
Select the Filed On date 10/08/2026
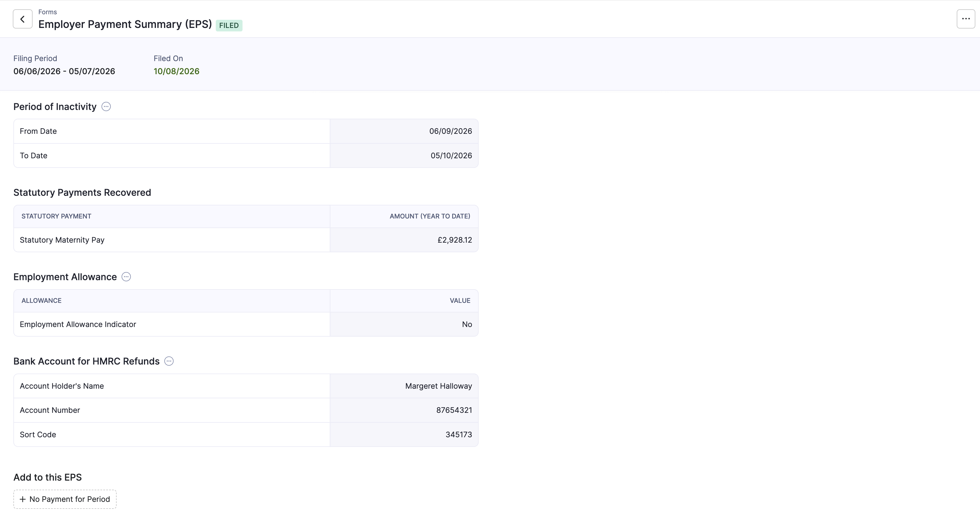click(x=177, y=71)
